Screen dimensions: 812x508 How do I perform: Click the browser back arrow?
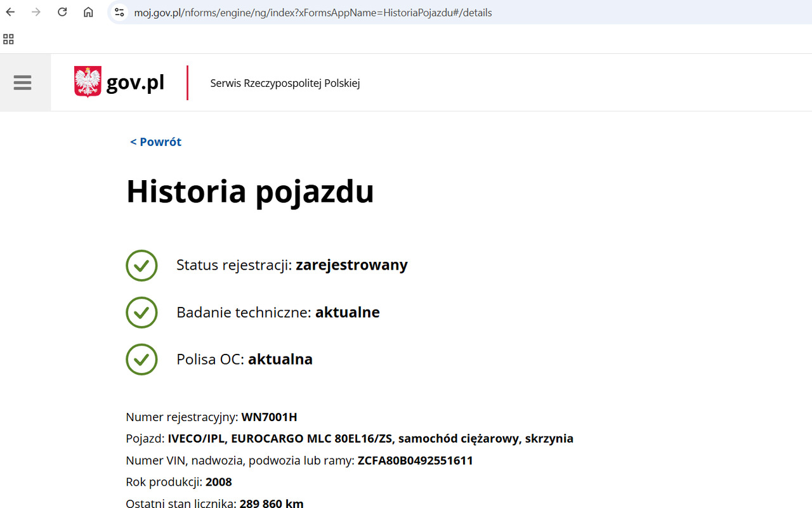pos(11,12)
